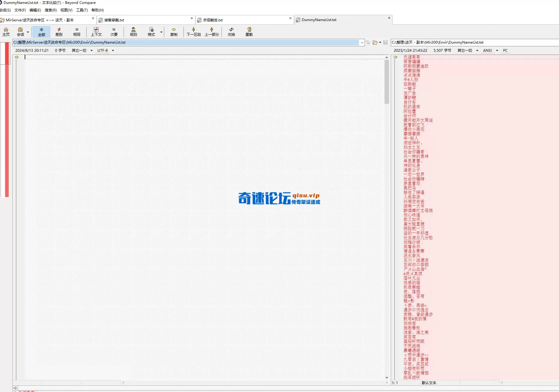Click the 主页 Home icon
Image resolution: width=559 pixels, height=392 pixels.
coord(6,31)
